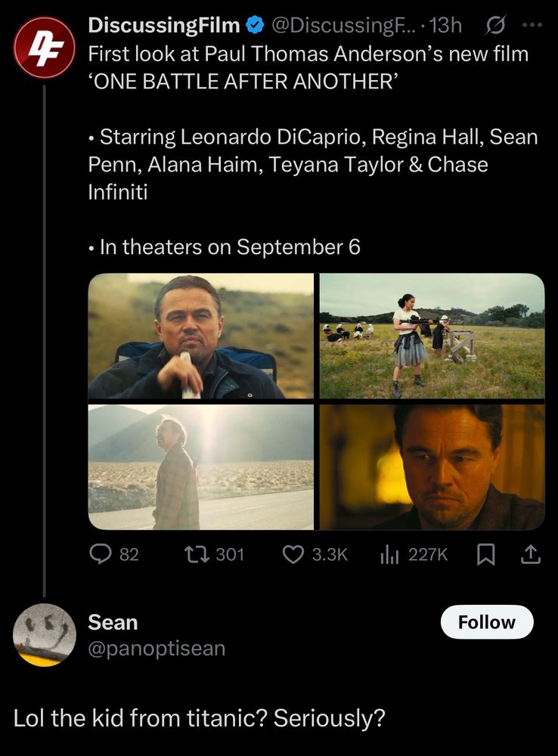View post analytics showing 227K views

[x=388, y=555]
